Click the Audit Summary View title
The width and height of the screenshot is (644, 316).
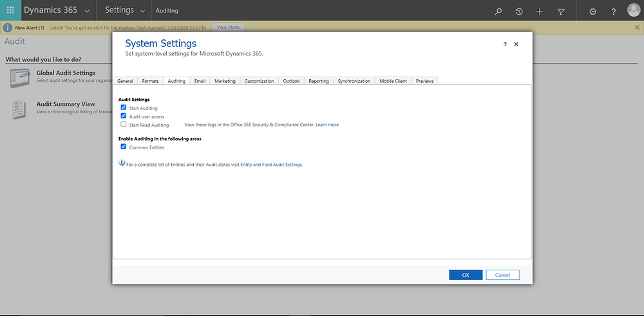pos(66,104)
